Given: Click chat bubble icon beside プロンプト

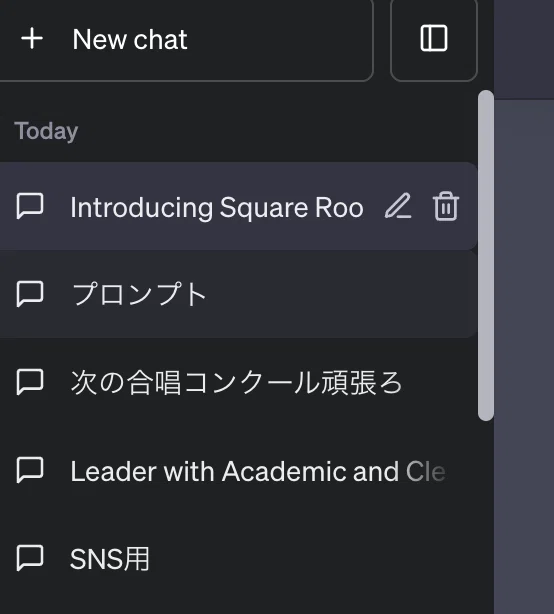Looking at the screenshot, I should tap(30, 294).
